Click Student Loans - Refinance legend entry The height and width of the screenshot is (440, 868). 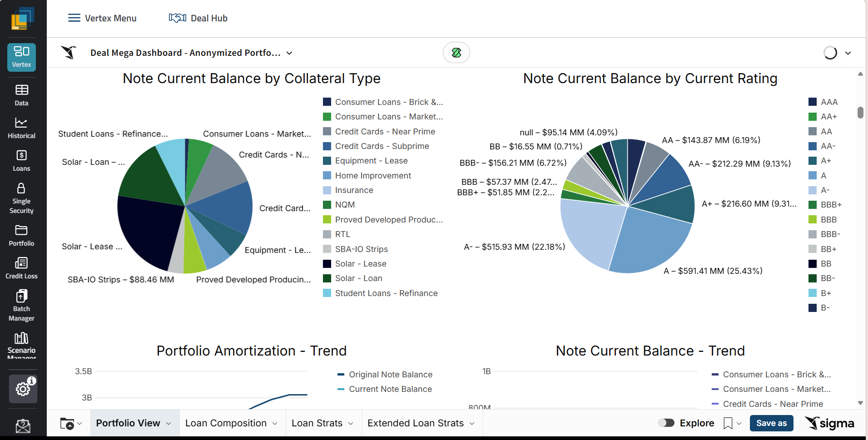tap(380, 293)
